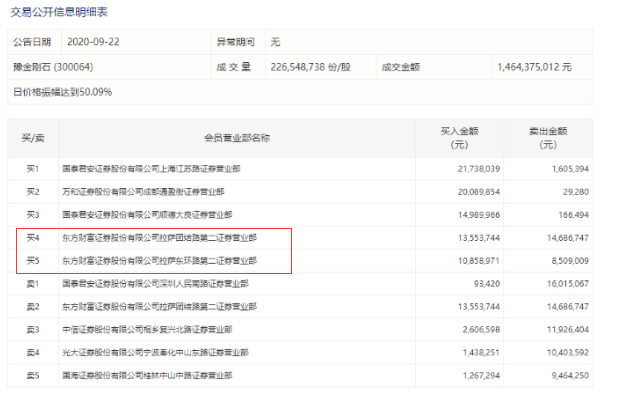Select the 买2 row label

point(33,192)
